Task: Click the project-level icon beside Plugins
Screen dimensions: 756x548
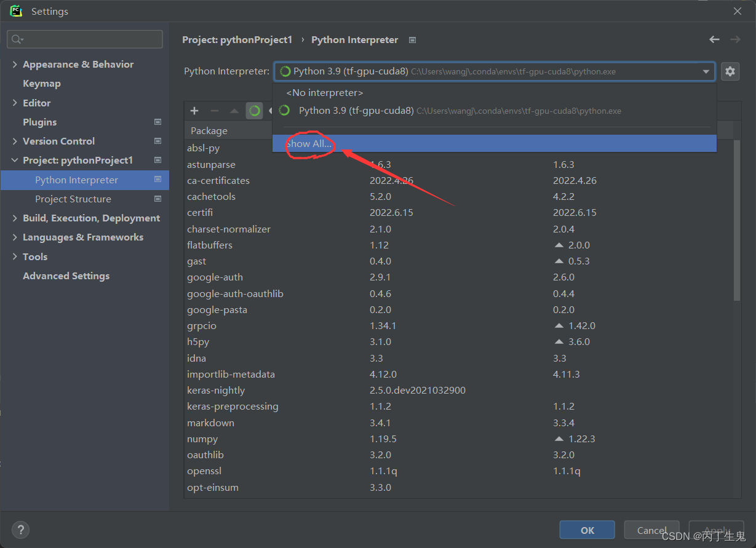Action: coord(157,122)
